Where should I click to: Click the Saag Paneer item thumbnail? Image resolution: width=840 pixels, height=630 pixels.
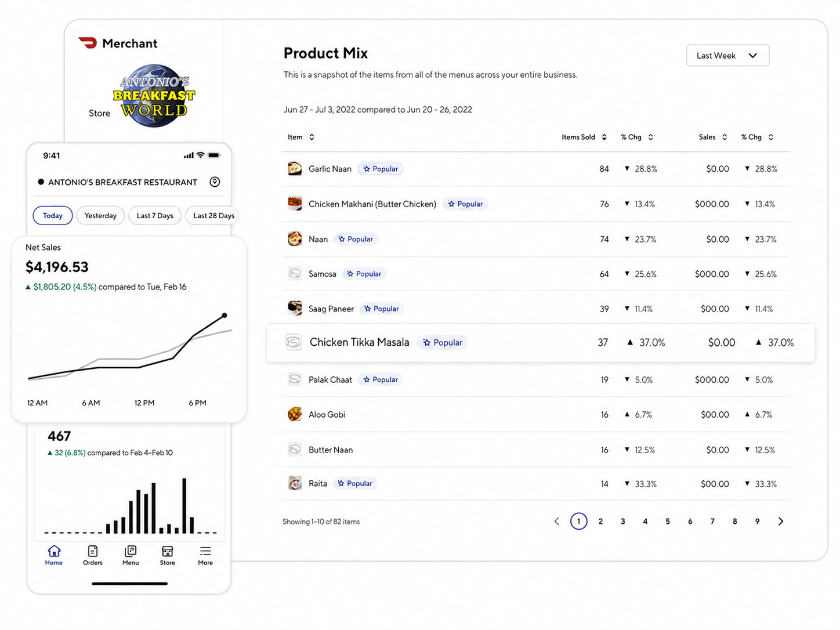[x=295, y=308]
